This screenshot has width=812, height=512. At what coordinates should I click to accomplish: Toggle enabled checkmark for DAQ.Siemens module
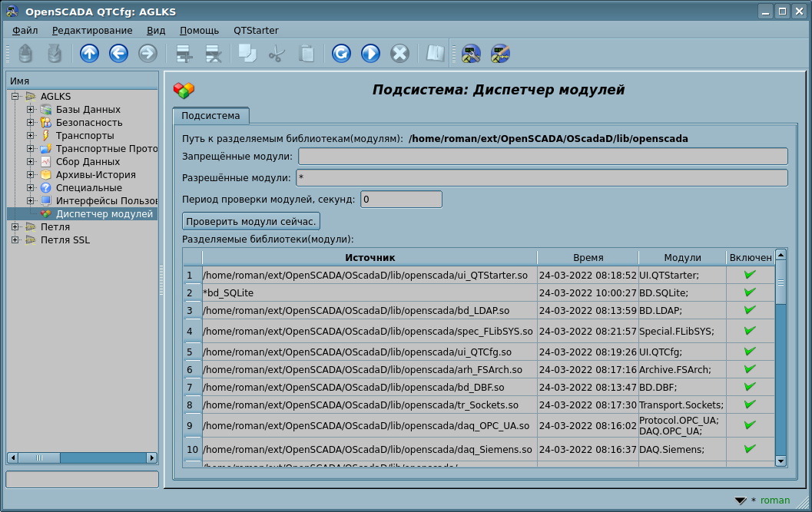(x=750, y=449)
